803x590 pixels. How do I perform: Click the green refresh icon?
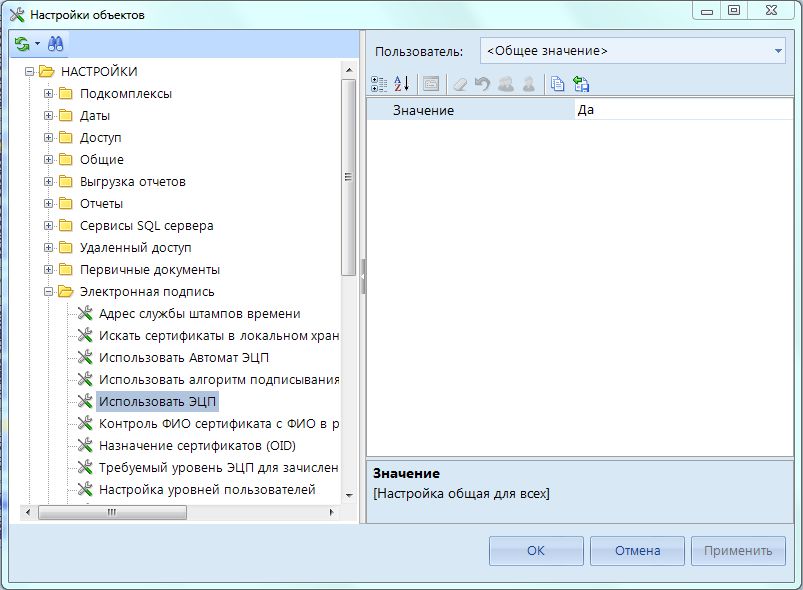click(x=22, y=45)
